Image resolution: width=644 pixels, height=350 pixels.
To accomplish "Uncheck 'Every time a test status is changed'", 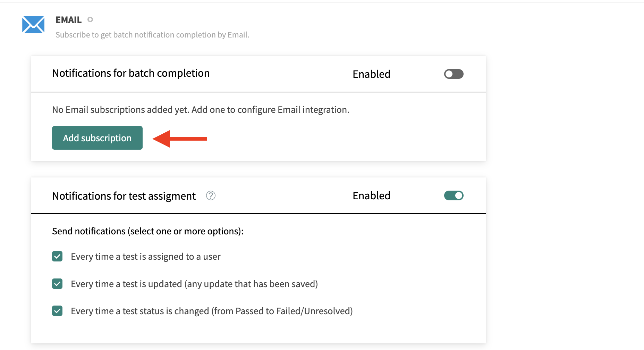I will click(x=57, y=311).
